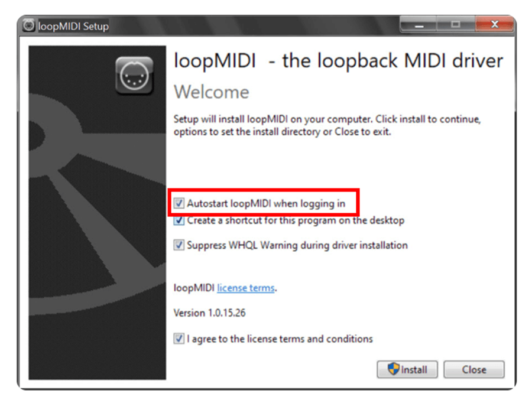Start installation with the Install button
Image resolution: width=532 pixels, height=403 pixels.
pyautogui.click(x=407, y=369)
